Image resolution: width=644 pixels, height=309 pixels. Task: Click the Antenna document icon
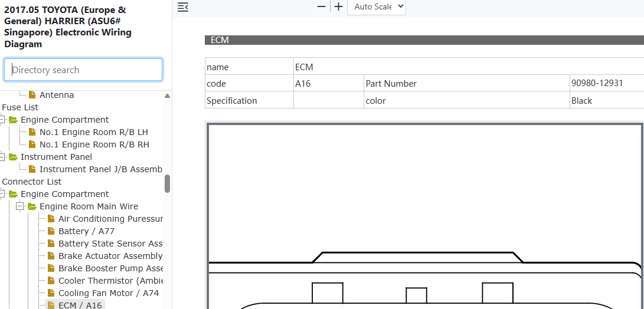click(x=32, y=95)
